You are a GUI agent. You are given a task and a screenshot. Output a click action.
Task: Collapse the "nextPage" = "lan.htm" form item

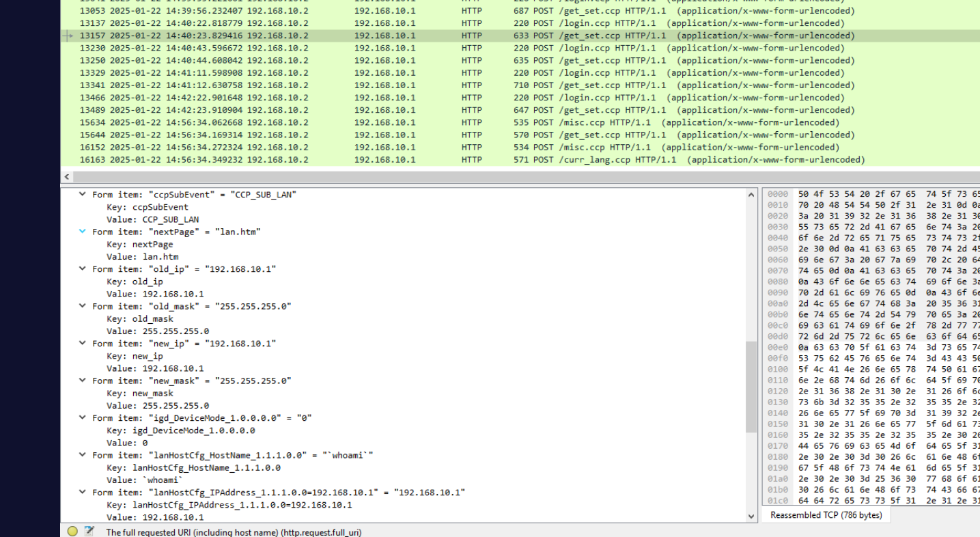[83, 232]
